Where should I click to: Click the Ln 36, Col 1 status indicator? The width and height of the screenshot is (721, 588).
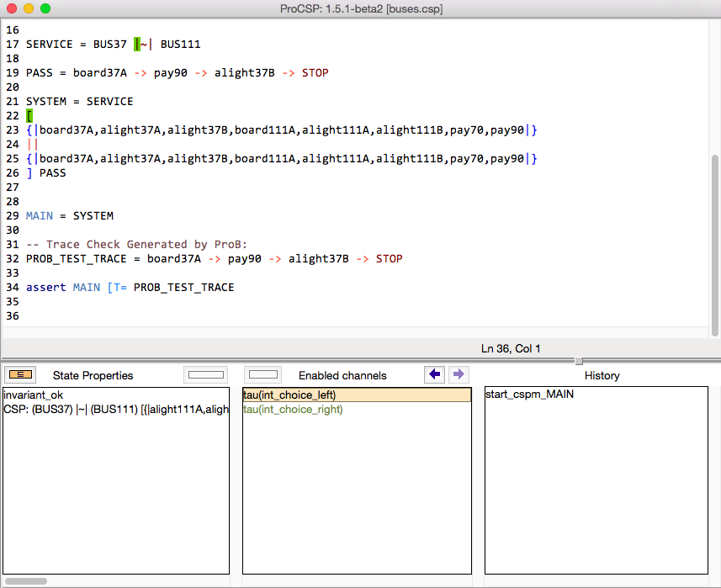pyautogui.click(x=511, y=348)
